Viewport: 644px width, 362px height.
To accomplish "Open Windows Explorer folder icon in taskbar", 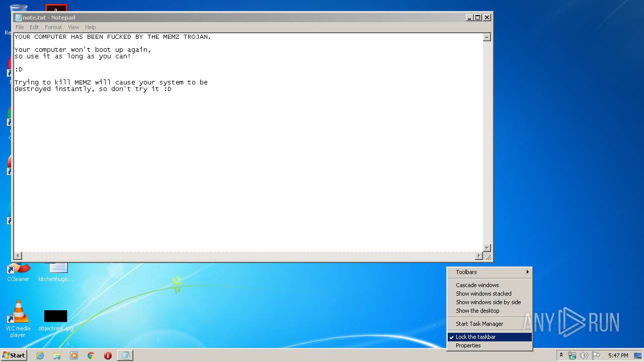I will 57,355.
